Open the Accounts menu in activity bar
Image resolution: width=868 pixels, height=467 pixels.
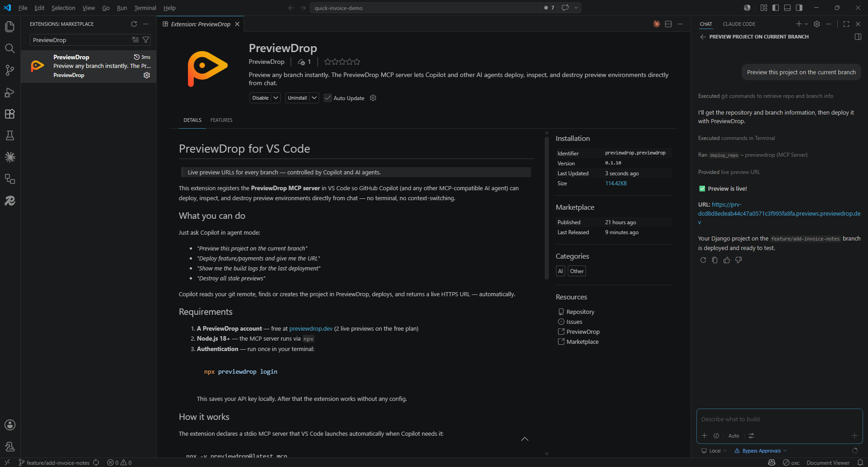point(10,425)
